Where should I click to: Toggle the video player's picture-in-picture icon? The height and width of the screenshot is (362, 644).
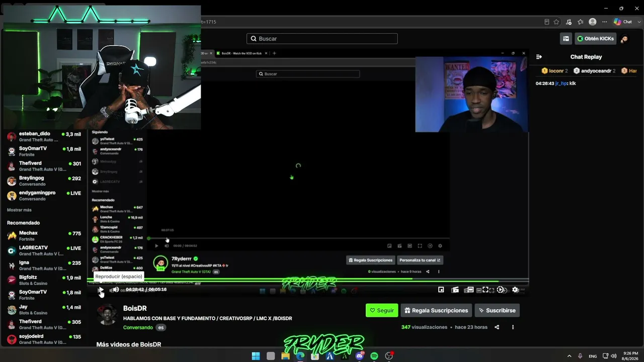click(441, 290)
